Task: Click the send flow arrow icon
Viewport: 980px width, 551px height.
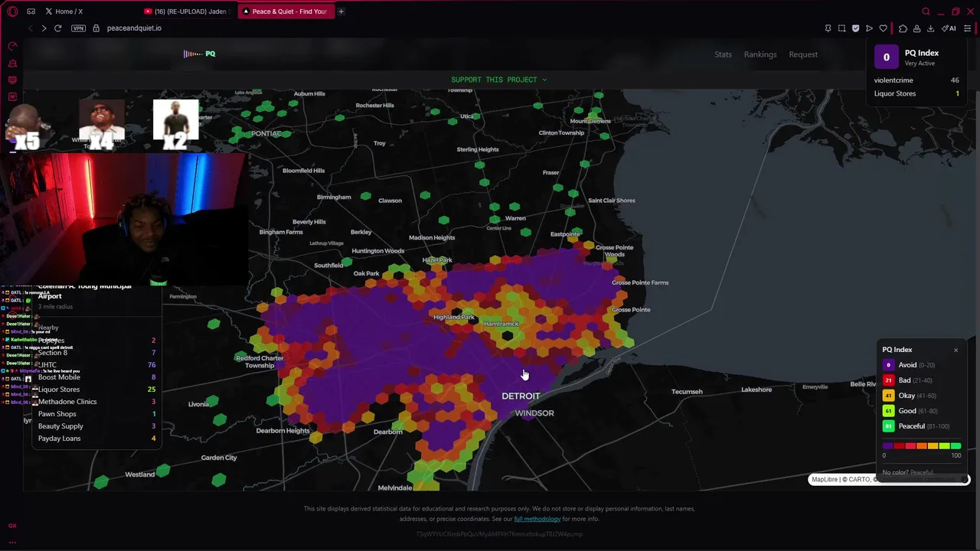Action: coord(869,28)
